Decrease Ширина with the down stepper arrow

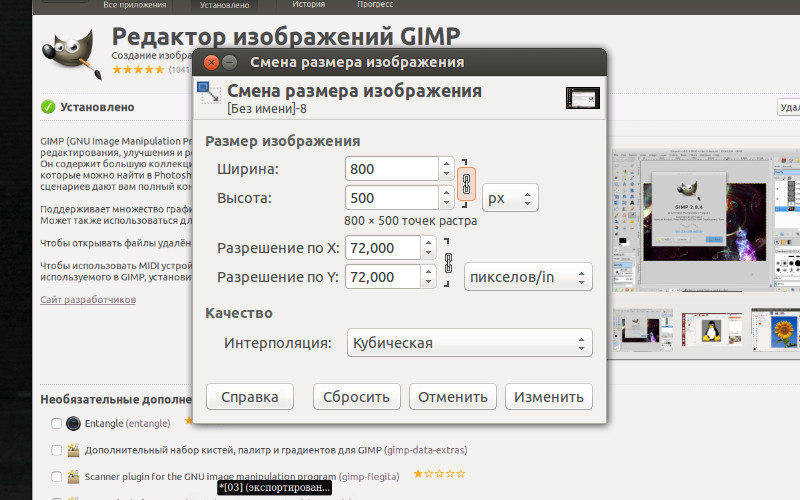(x=446, y=174)
